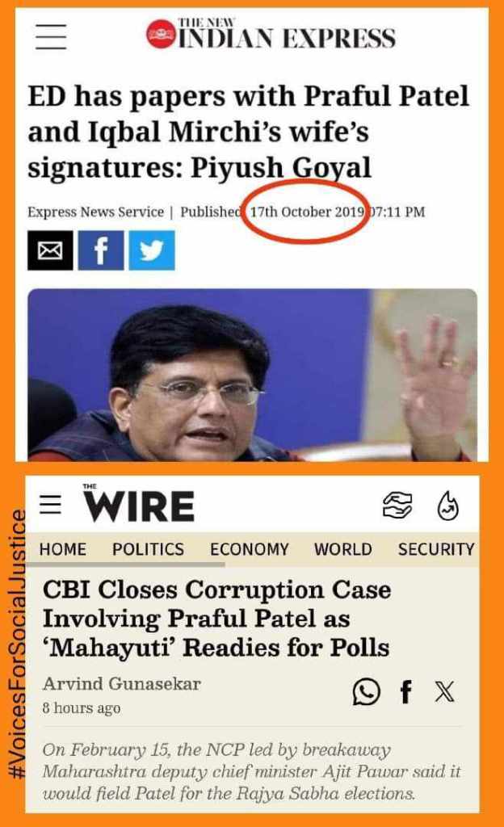The height and width of the screenshot is (827, 504).
Task: Click the handshake support icon
Action: pyautogui.click(x=397, y=506)
